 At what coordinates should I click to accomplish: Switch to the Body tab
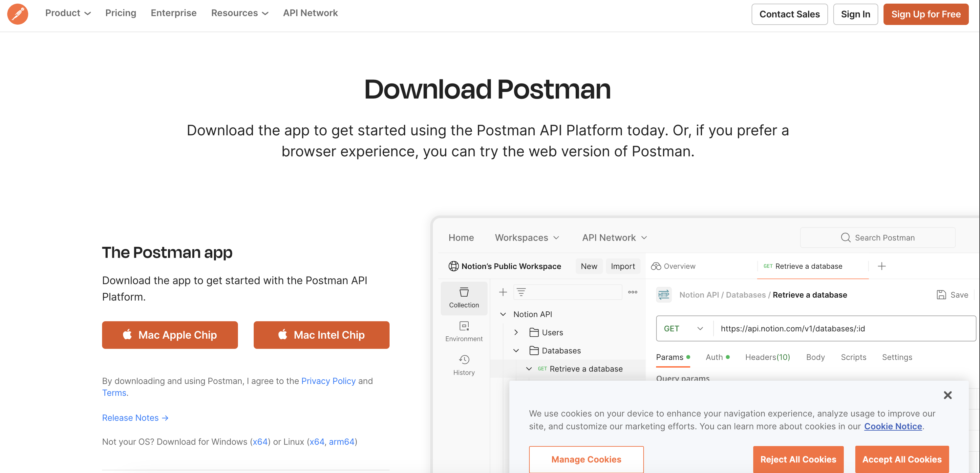815,357
